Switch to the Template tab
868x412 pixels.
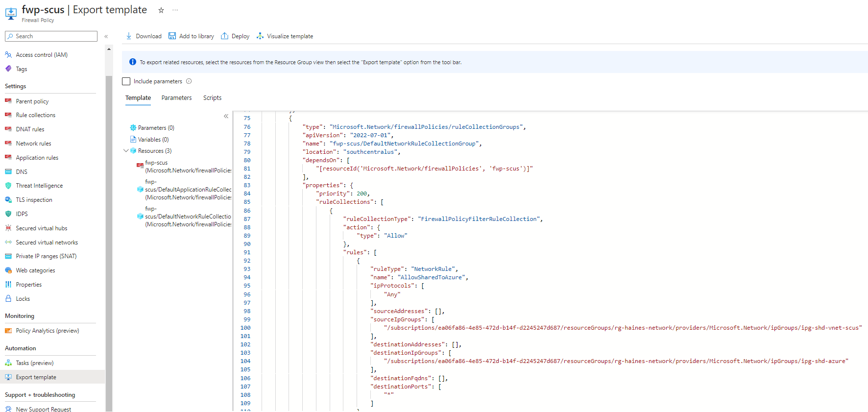tap(138, 98)
